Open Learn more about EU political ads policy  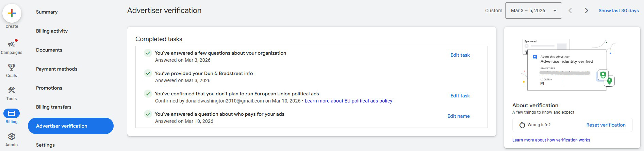348,101
